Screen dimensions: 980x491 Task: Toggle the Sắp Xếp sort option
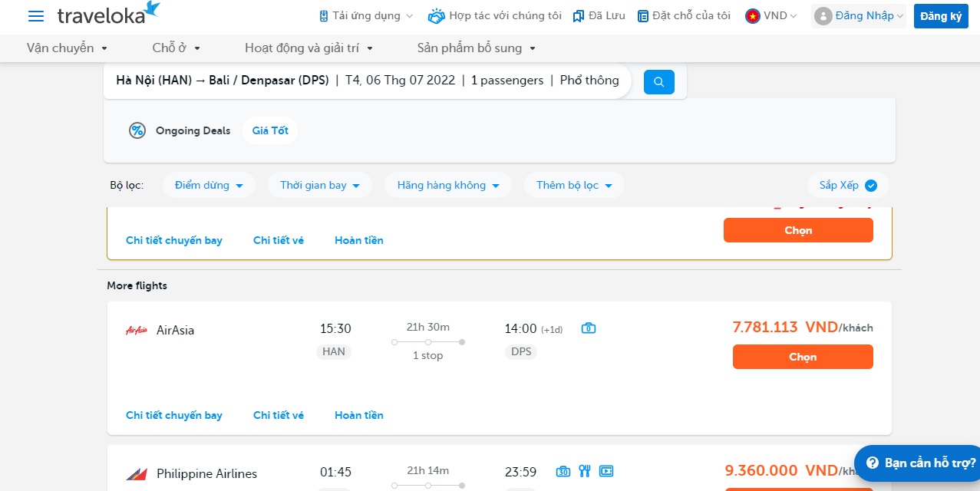tap(847, 185)
